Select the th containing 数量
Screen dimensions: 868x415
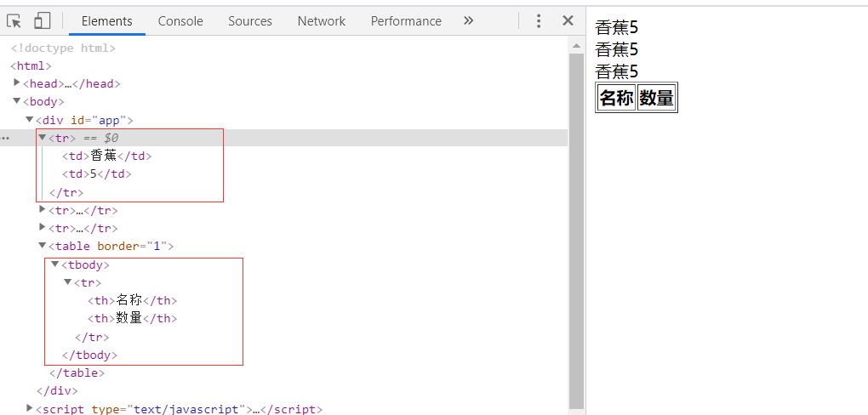coord(132,318)
